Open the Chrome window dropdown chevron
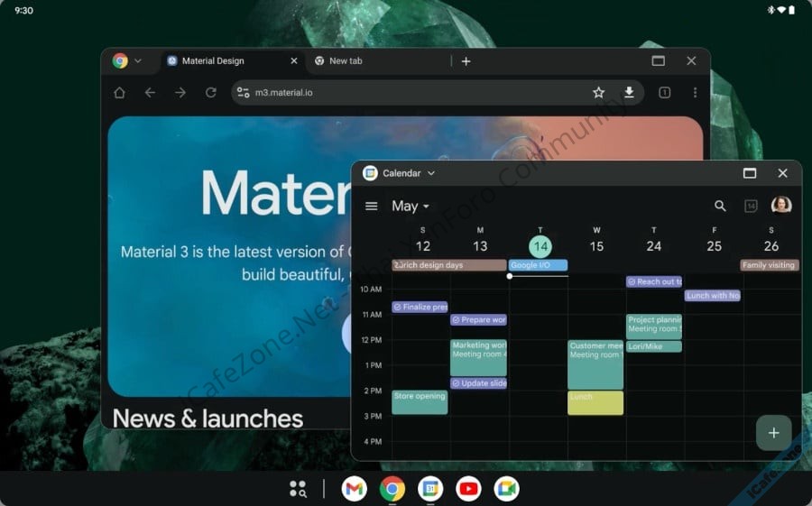Screen dimensions: 812x506 click(138, 61)
